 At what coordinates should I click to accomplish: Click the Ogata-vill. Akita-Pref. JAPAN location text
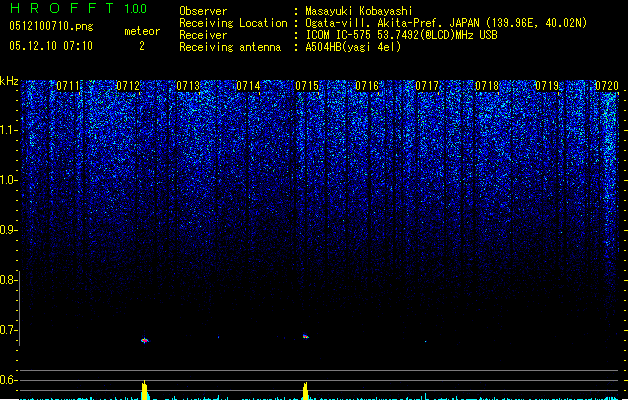click(x=446, y=23)
